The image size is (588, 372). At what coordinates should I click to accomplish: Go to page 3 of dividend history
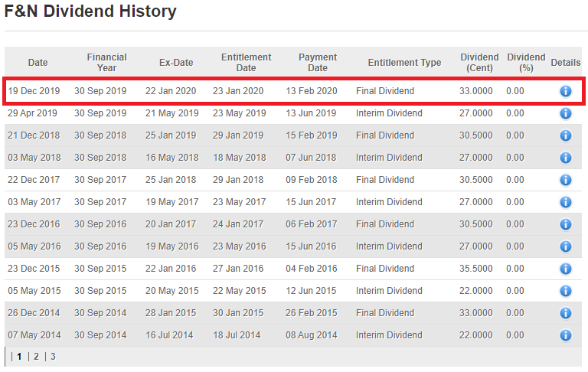click(x=53, y=357)
